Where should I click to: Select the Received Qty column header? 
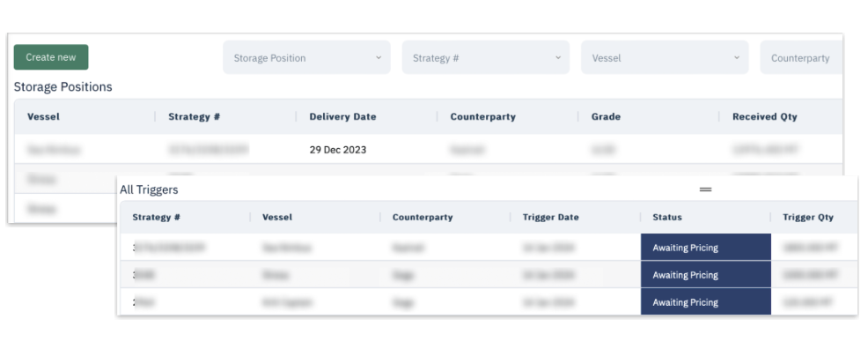coord(764,116)
